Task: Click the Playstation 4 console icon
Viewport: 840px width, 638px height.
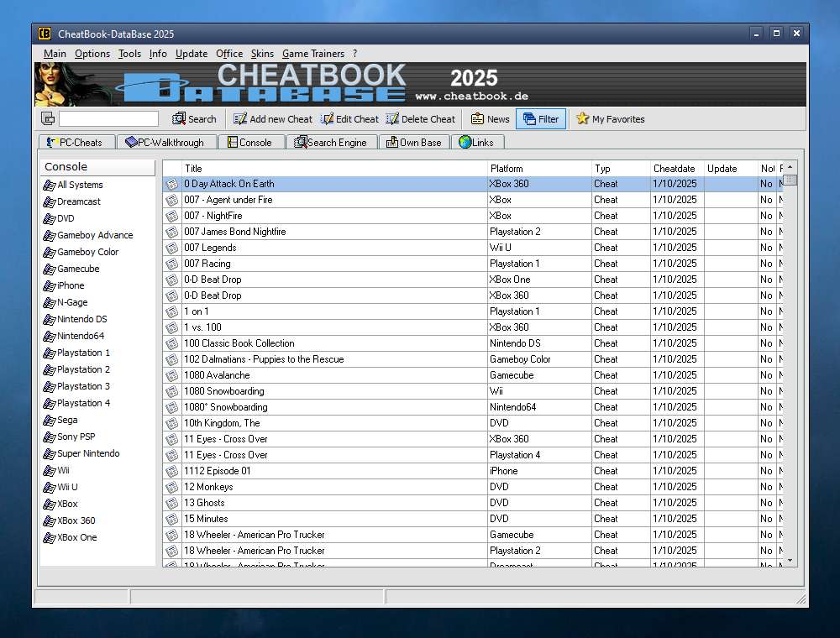Action: (50, 403)
